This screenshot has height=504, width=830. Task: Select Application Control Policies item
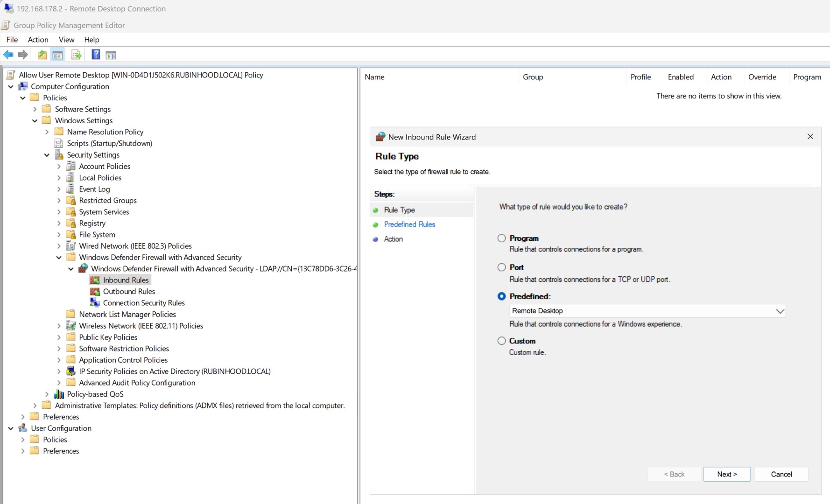(x=123, y=360)
